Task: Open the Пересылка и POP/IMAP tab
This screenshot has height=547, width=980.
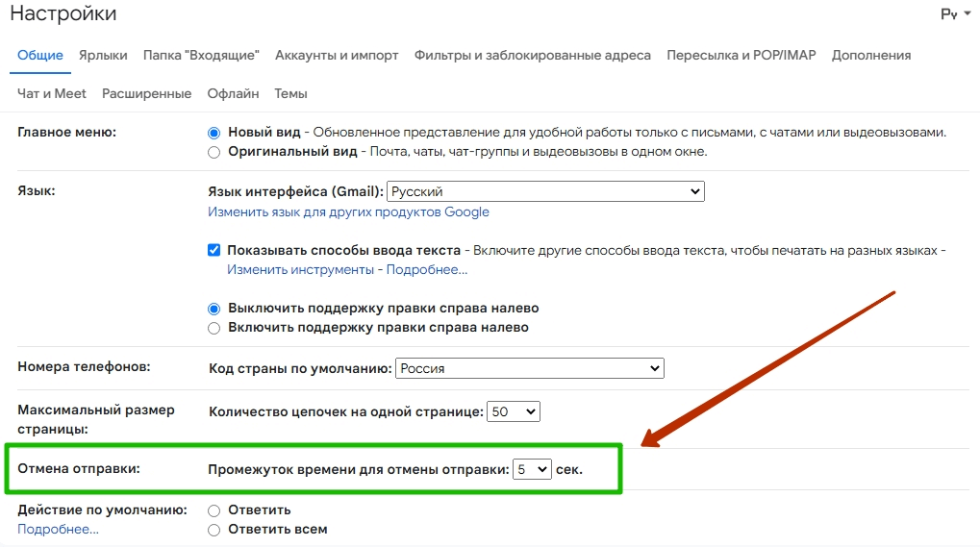Action: pyautogui.click(x=741, y=56)
